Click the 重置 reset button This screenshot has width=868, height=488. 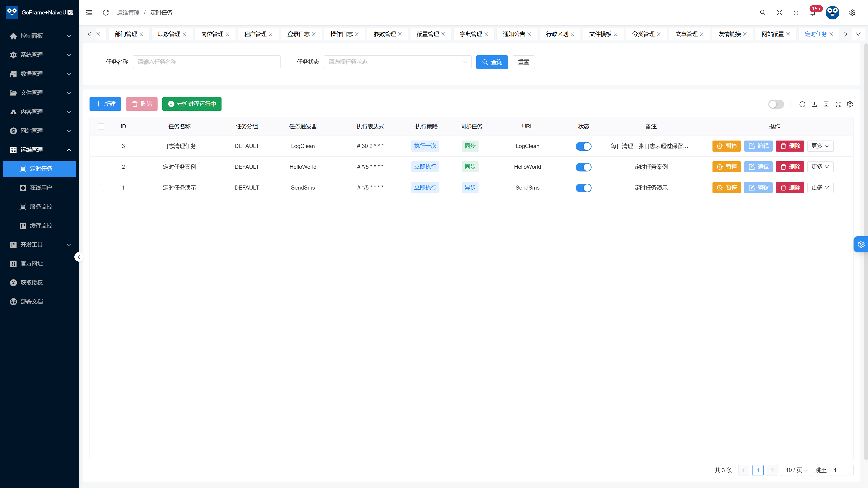[x=523, y=62]
